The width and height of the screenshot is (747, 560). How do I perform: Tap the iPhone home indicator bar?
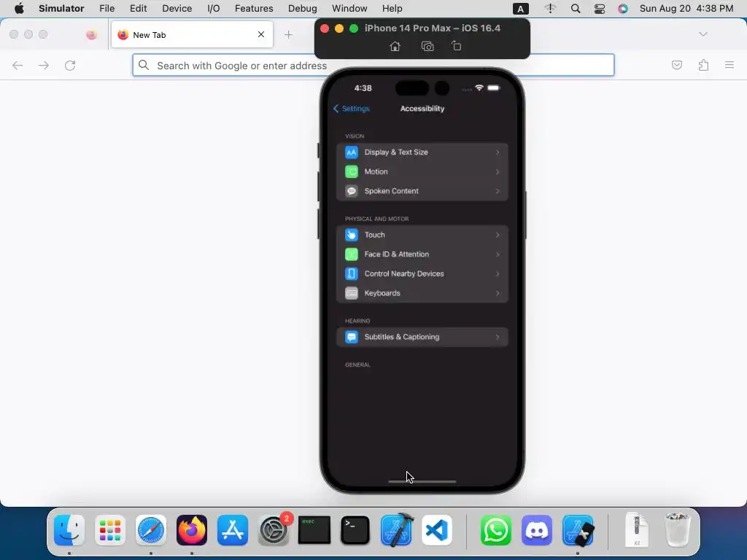pos(422,481)
